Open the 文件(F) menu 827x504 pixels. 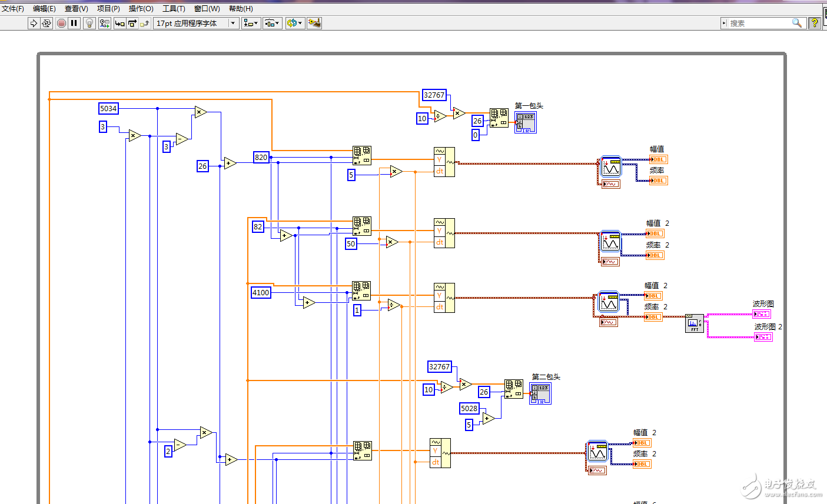[13, 8]
